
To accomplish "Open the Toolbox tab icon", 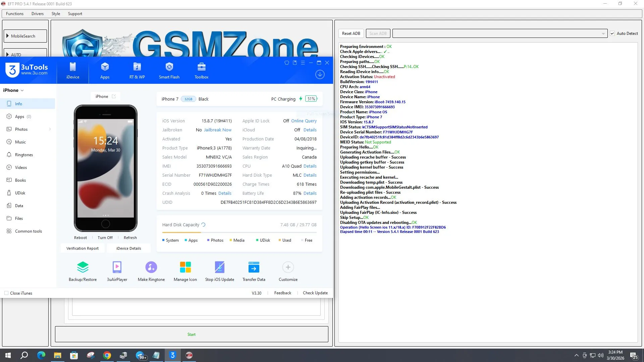I will pyautogui.click(x=201, y=67).
